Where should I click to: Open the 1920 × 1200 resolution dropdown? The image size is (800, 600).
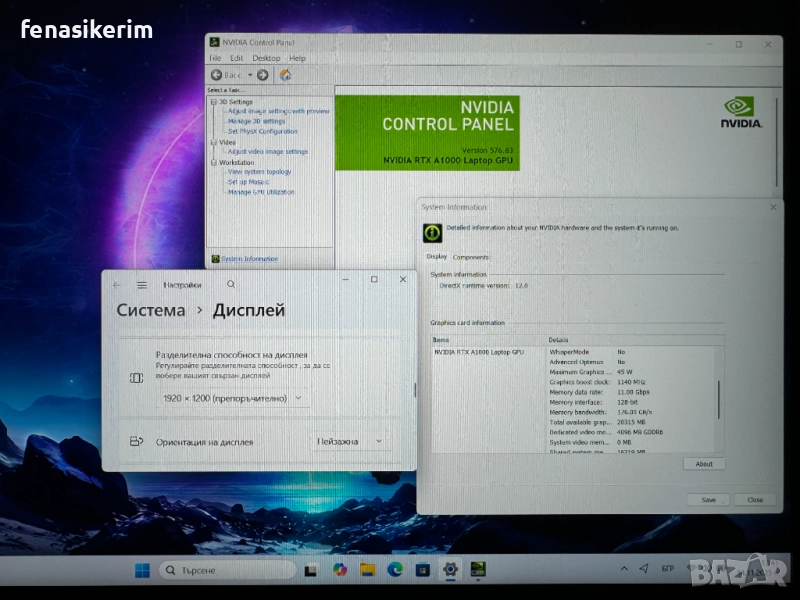tap(232, 398)
